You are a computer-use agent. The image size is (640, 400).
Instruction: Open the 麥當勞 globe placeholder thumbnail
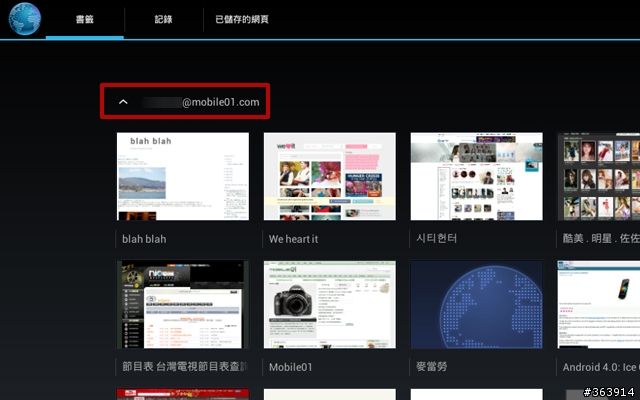477,304
